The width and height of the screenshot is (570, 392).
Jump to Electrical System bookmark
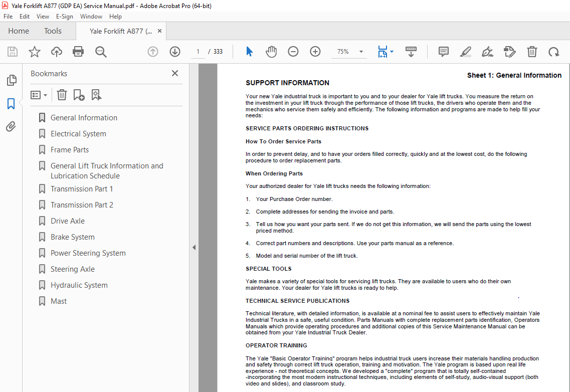tap(78, 134)
